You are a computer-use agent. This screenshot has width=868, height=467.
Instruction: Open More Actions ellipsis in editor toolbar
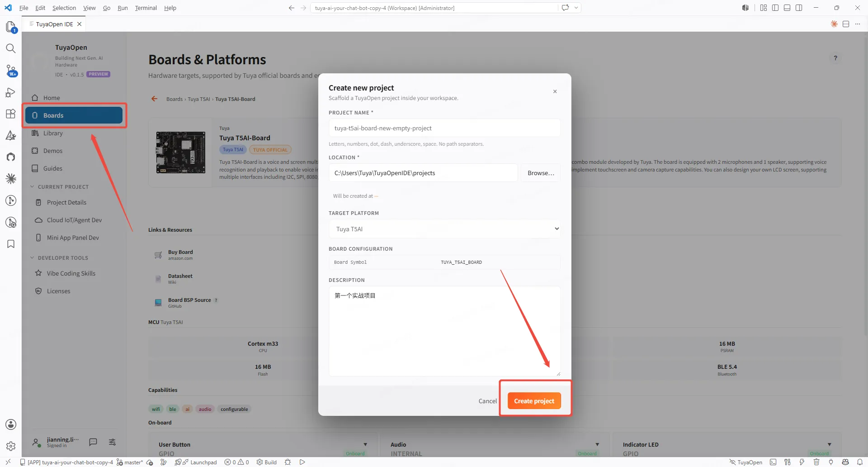[858, 24]
